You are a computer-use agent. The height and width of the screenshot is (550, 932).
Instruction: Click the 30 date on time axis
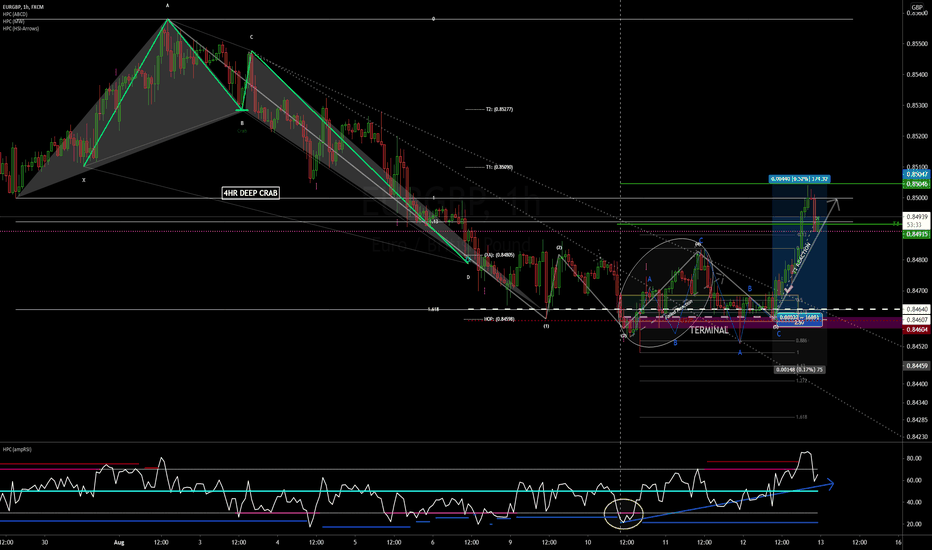point(45,542)
